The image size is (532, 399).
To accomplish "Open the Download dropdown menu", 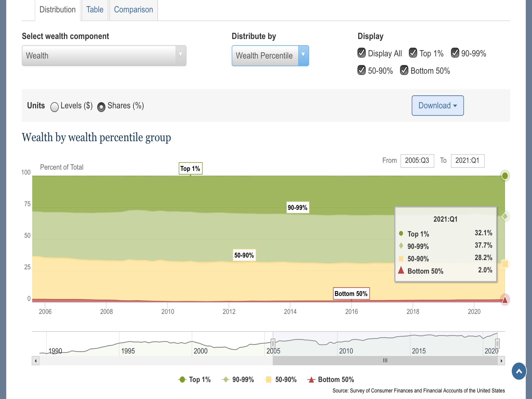I will [x=437, y=105].
